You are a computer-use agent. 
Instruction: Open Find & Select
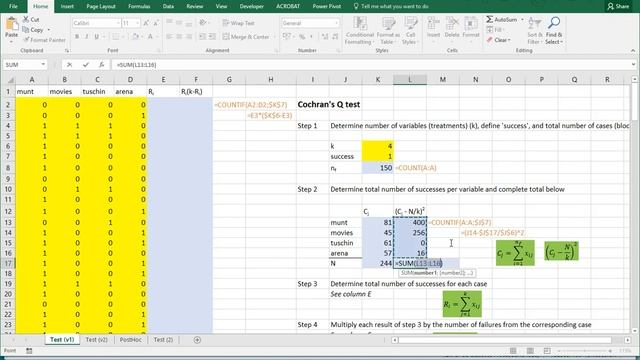[554, 31]
